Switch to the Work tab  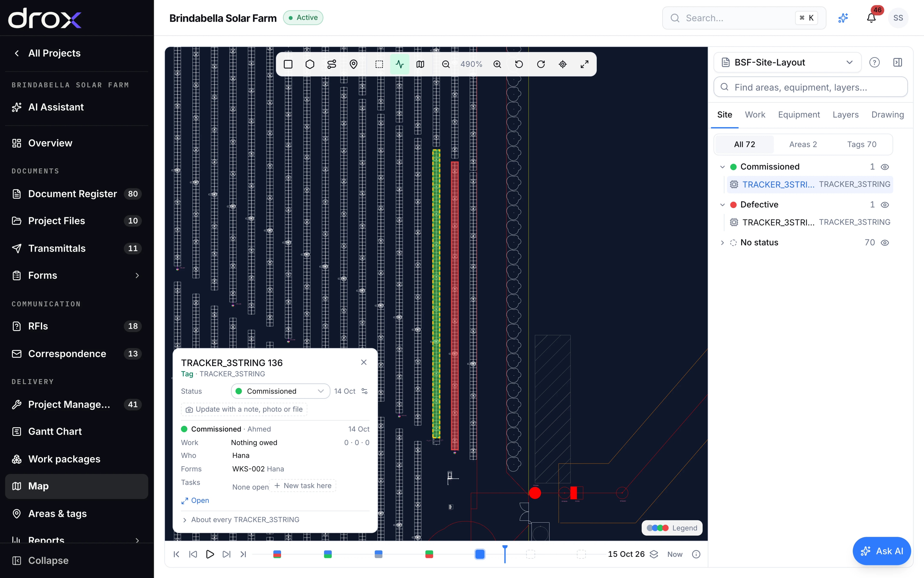pyautogui.click(x=755, y=115)
